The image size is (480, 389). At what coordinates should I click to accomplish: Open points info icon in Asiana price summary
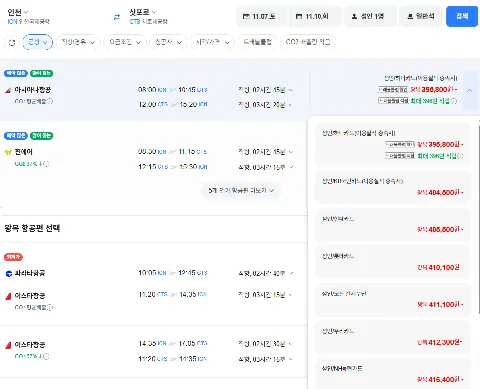click(454, 101)
